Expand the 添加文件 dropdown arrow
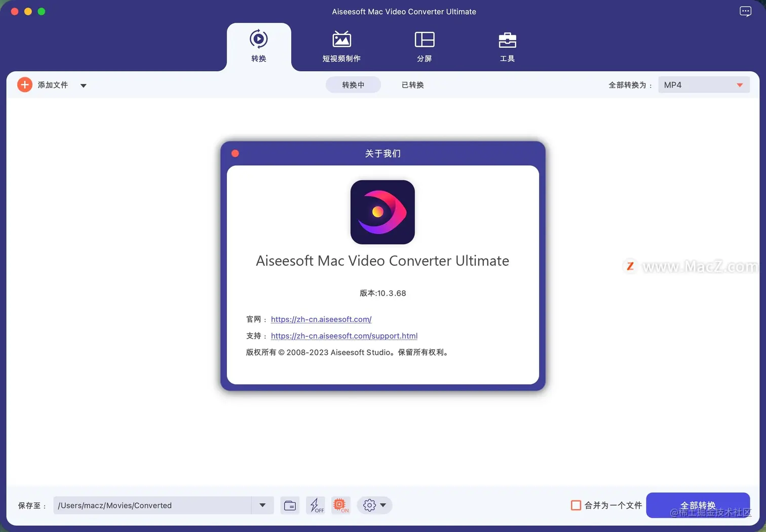766x532 pixels. tap(84, 86)
